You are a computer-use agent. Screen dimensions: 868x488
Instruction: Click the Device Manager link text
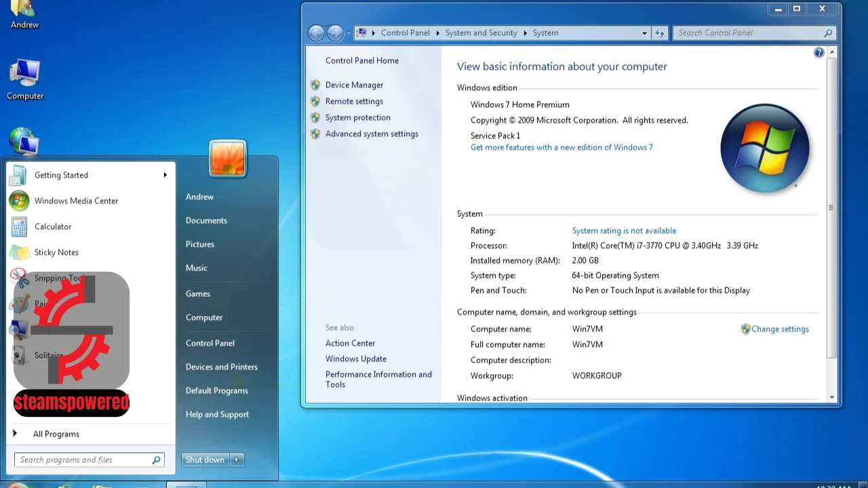tap(354, 85)
